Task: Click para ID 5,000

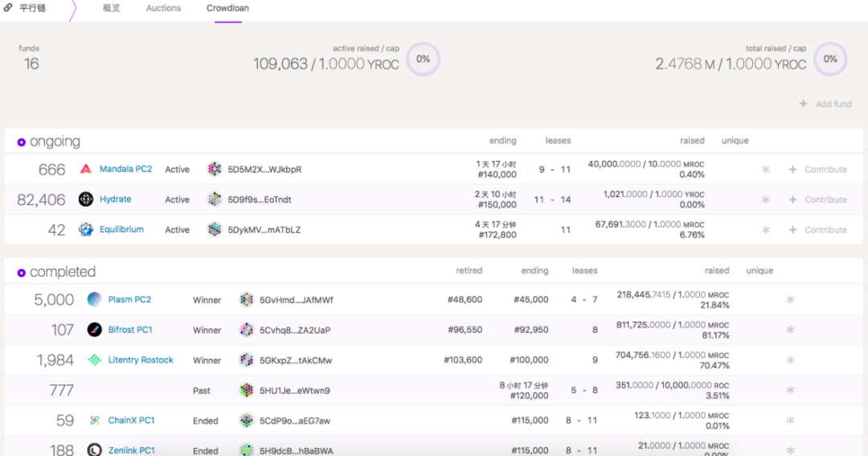Action: pos(54,300)
